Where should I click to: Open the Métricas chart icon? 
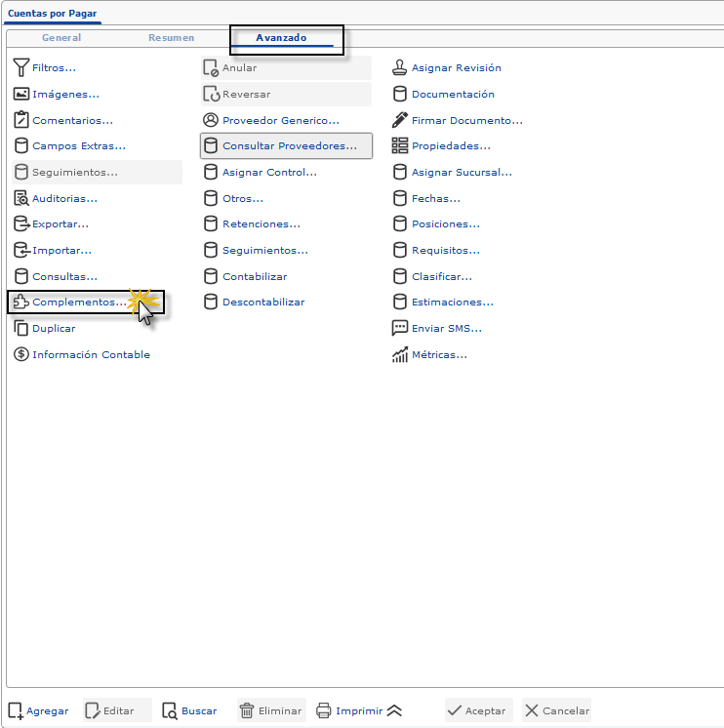click(399, 355)
